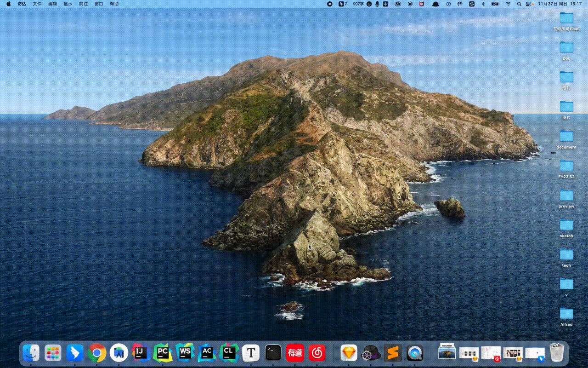Open the 文件 menu

pyautogui.click(x=37, y=4)
